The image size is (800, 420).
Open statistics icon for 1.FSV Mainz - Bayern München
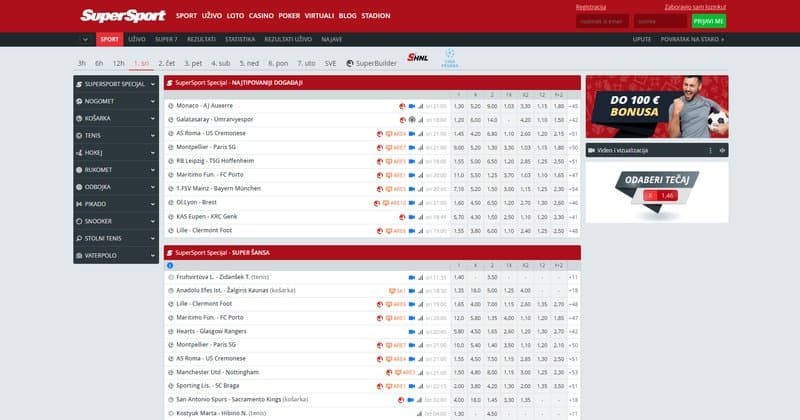pos(420,189)
